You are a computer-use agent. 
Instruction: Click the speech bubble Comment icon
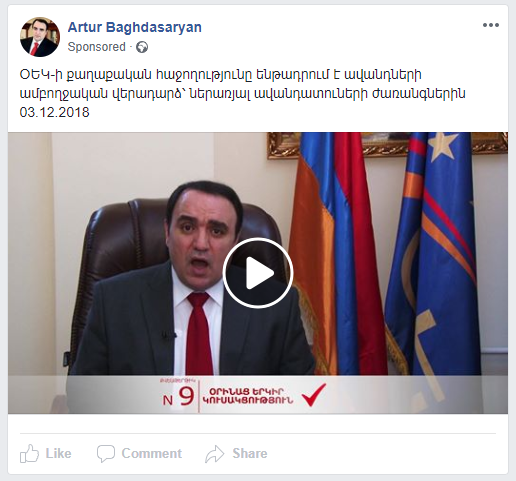[x=106, y=454]
